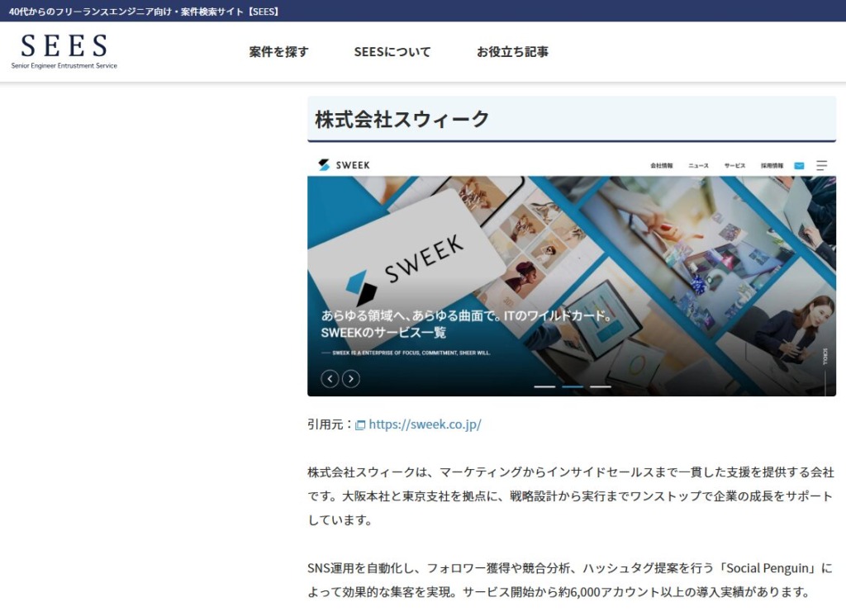Select the highlighted middle slide indicator
The image size is (846, 616).
tap(573, 386)
